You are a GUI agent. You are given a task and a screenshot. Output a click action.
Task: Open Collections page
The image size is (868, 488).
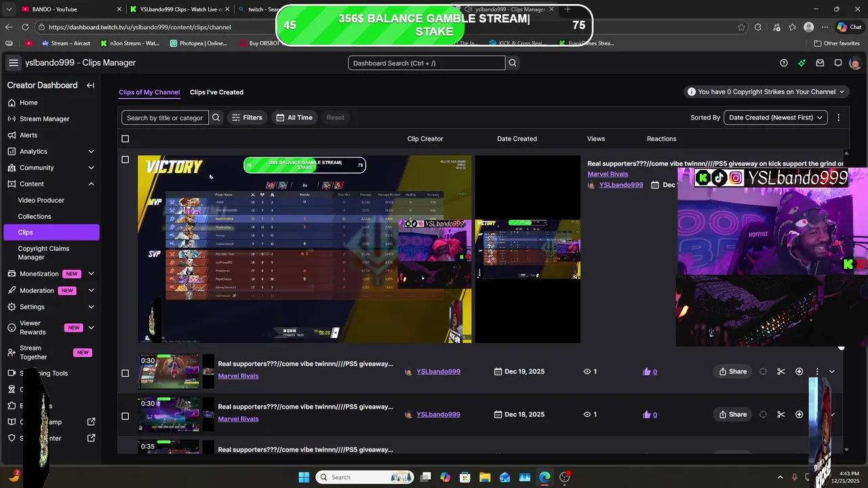click(x=35, y=216)
